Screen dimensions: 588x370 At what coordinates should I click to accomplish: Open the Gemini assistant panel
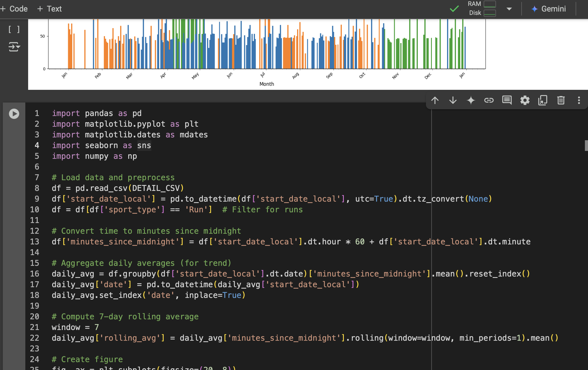tap(549, 9)
